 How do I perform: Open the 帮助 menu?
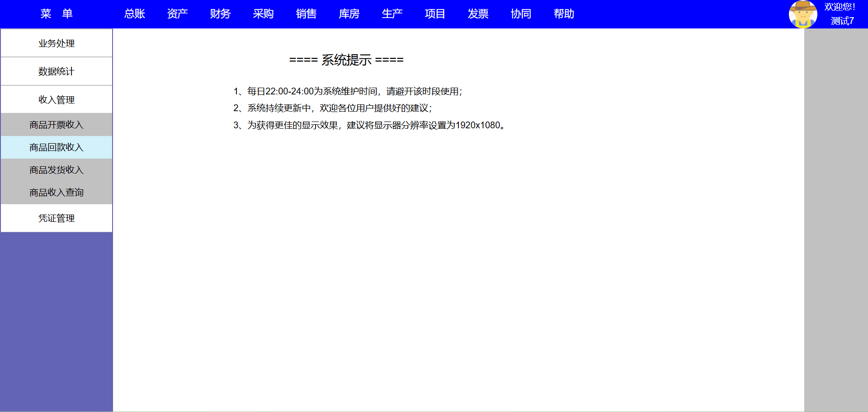[564, 14]
